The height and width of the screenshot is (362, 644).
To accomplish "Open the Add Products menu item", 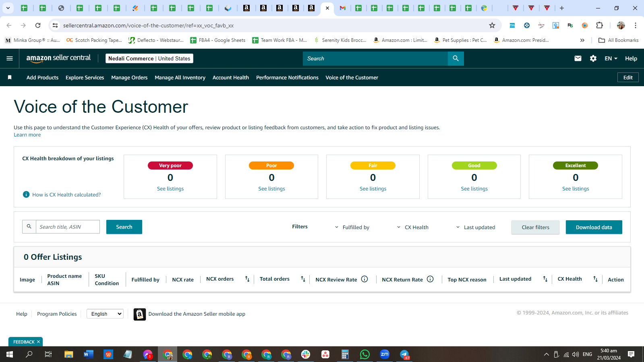I will 42,77.
